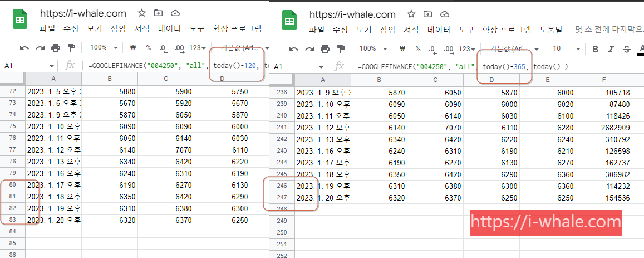Select row 250 header in right window
The width and height of the screenshot is (644, 258).
tap(282, 233)
